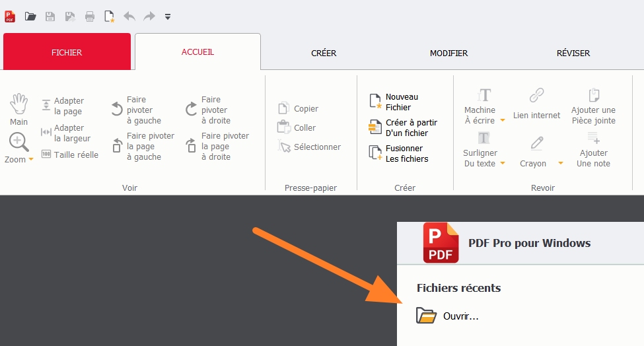Open the Zoom dropdown arrow
Image resolution: width=644 pixels, height=346 pixels.
[31, 159]
